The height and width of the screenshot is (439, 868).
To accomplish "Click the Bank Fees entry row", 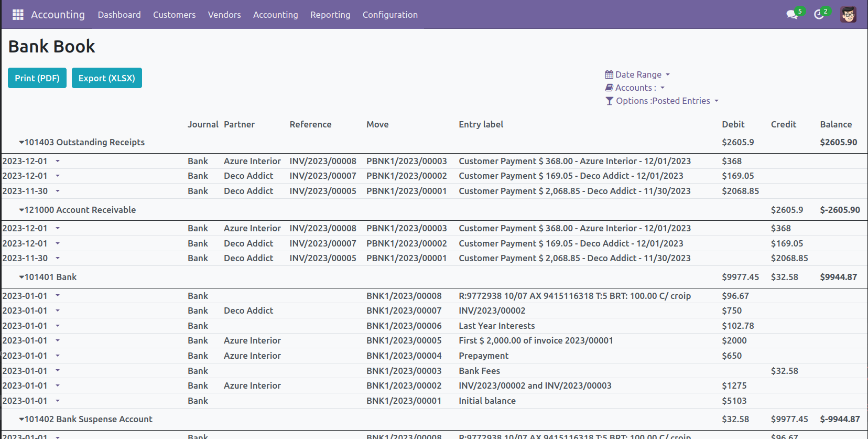I will (479, 371).
